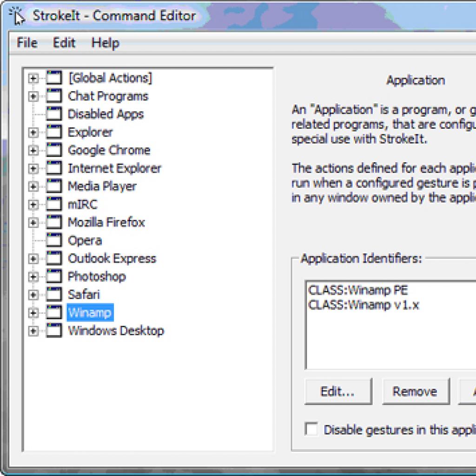Click the window icon beside Outlook Express

coord(54,258)
